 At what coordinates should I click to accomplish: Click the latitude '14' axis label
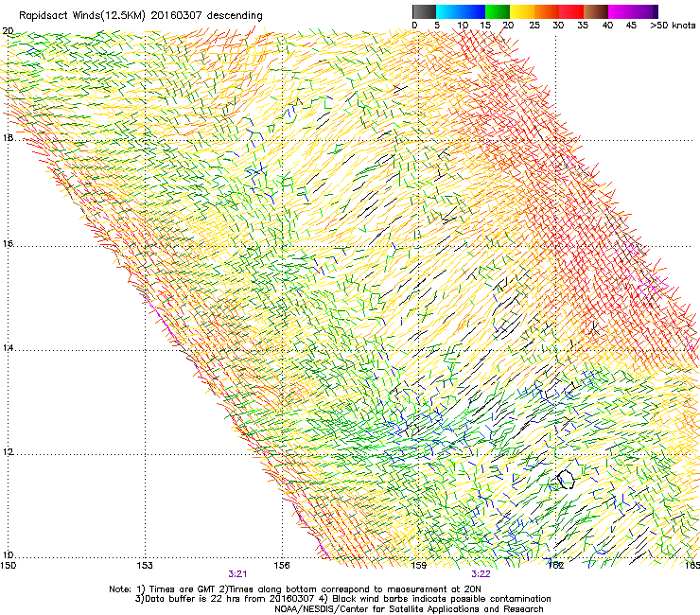[8, 348]
